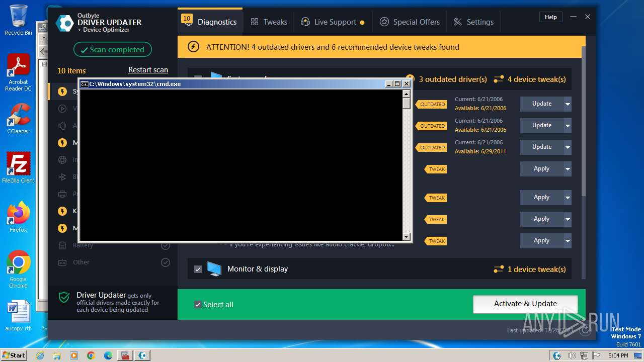The image size is (644, 362).
Task: Click the Other row check mark
Action: 165,262
